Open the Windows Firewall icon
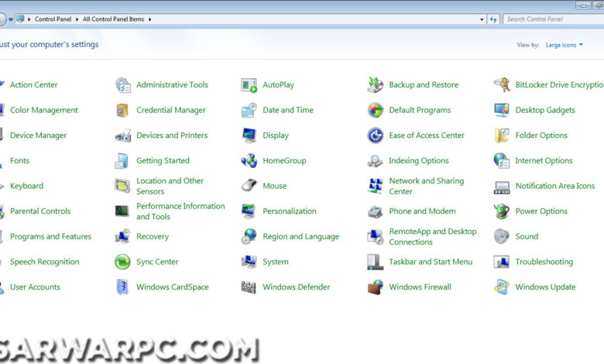 click(376, 287)
